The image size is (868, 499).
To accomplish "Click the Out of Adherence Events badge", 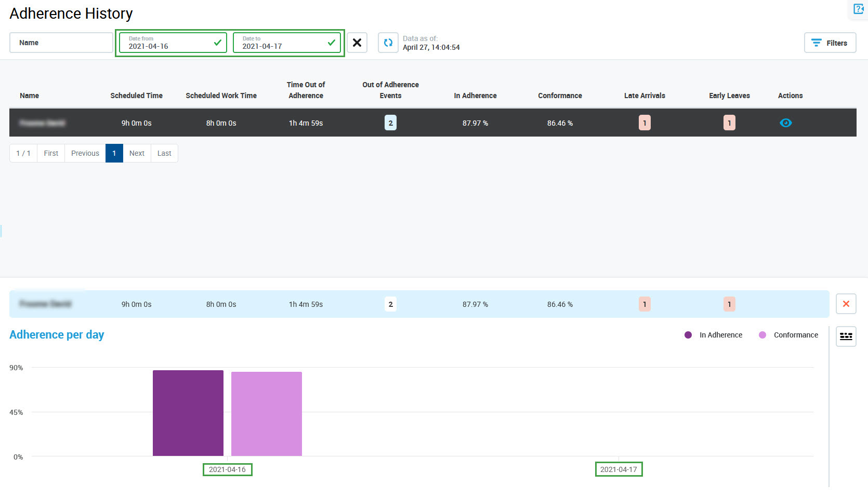I will 390,123.
